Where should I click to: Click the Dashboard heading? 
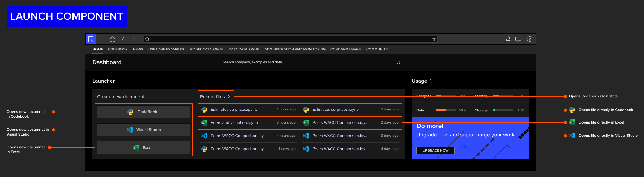pos(107,62)
